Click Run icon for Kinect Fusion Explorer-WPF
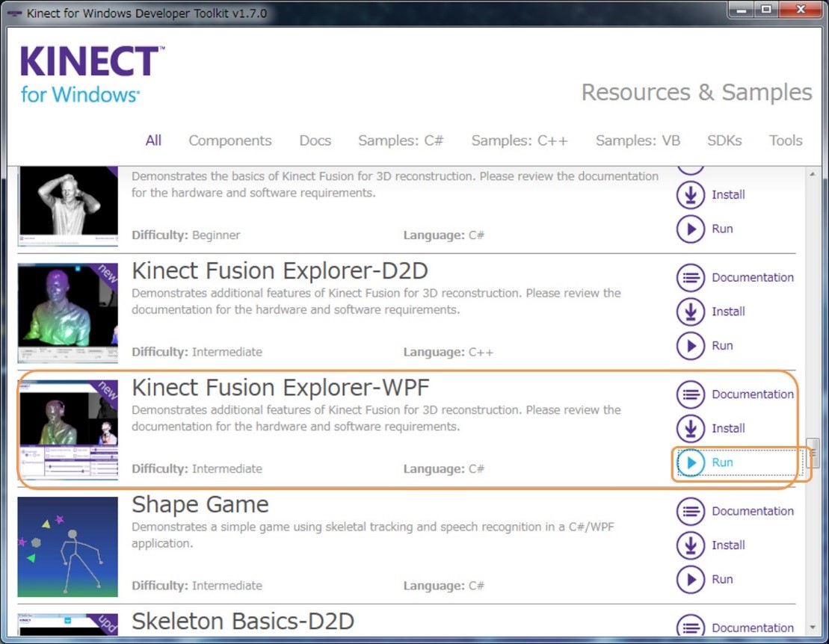Viewport: 829px width, 644px height. click(x=691, y=463)
